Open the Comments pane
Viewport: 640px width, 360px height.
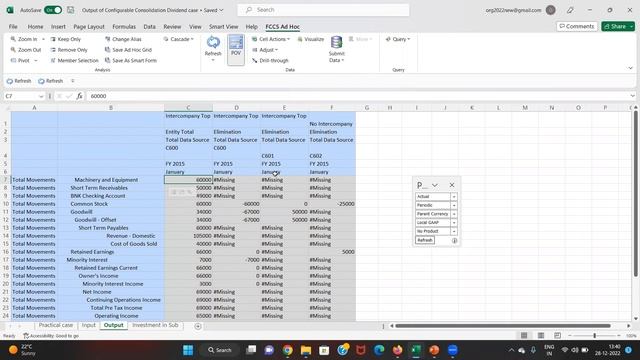[x=577, y=26]
